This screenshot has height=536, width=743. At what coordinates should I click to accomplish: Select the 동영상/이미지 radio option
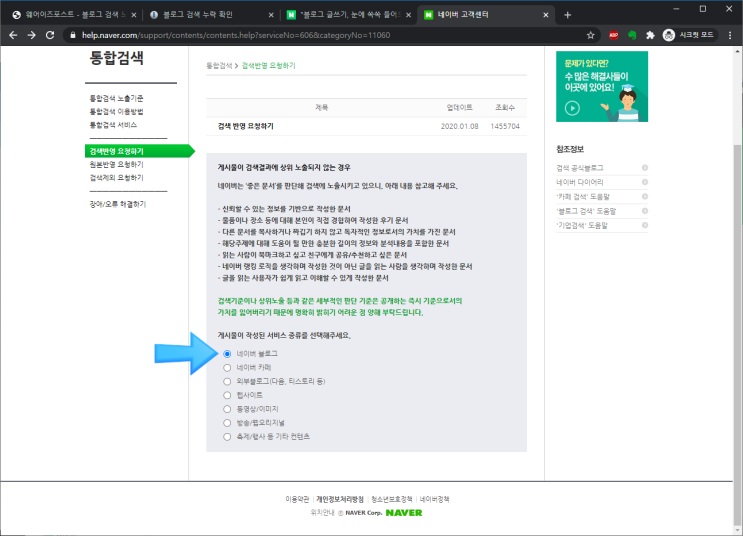coord(227,409)
